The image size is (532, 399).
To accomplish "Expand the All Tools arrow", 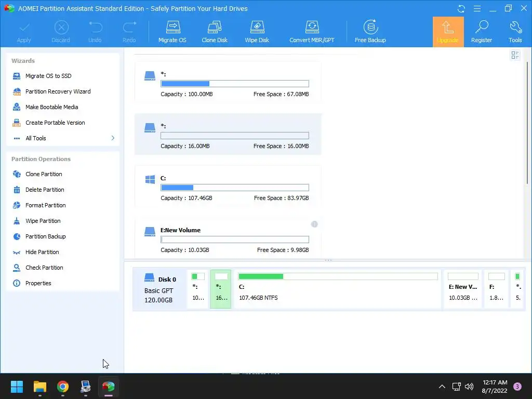I will coord(113,138).
